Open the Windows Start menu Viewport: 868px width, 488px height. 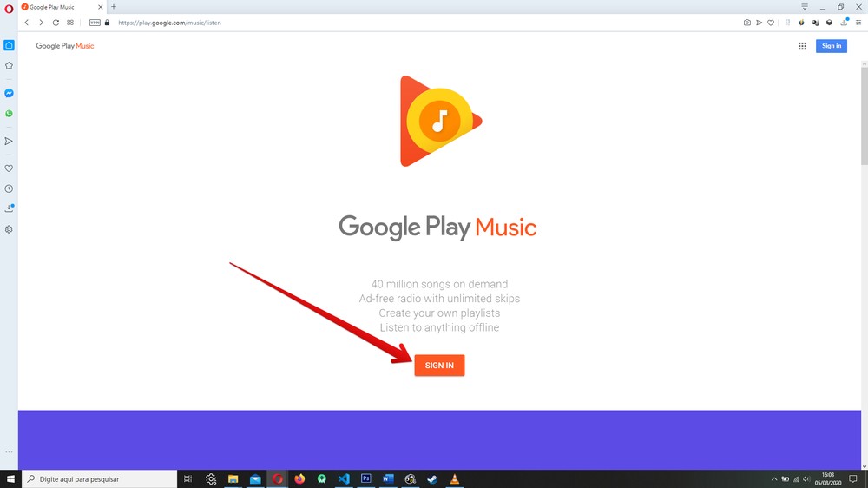point(10,479)
